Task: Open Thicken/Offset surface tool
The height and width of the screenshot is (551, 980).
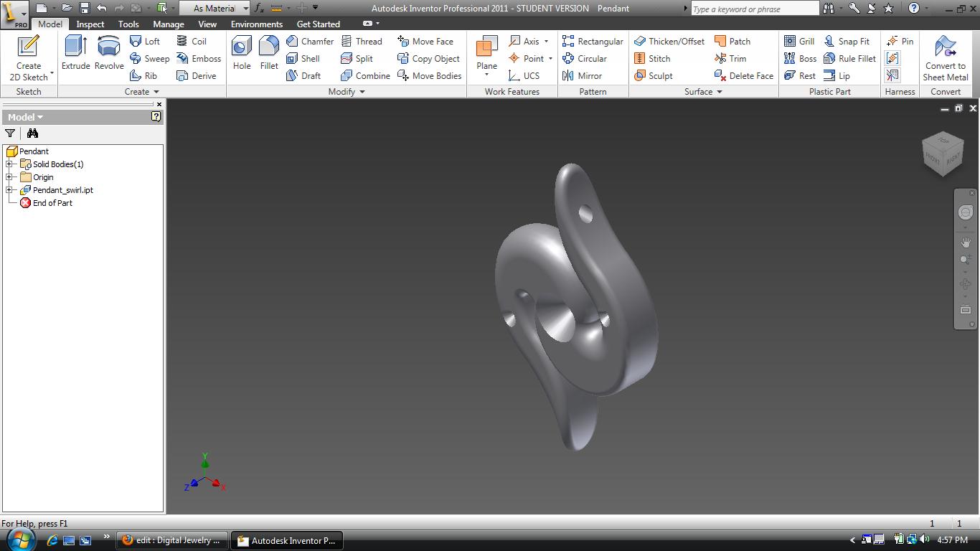Action: (669, 42)
